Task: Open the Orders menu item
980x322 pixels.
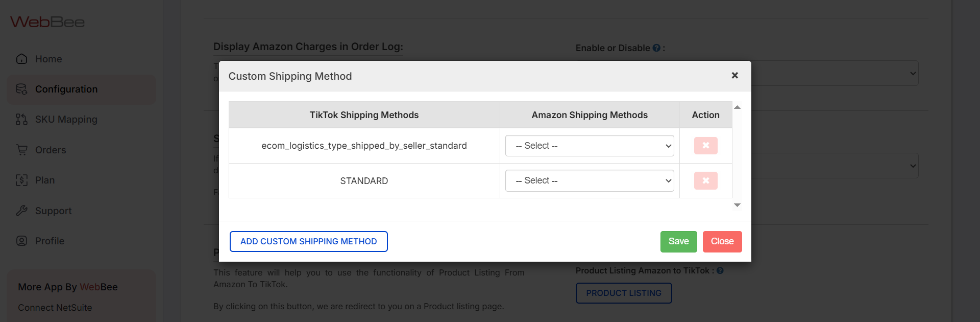Action: pyautogui.click(x=51, y=150)
